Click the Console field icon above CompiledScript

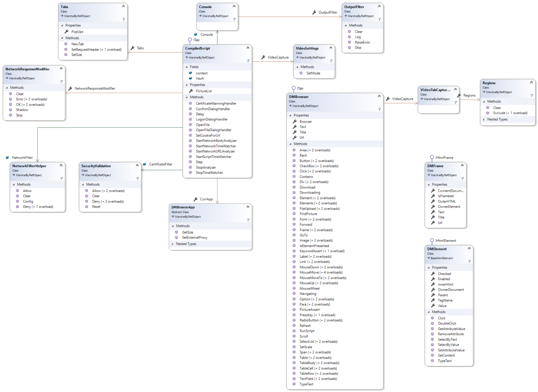[195, 34]
